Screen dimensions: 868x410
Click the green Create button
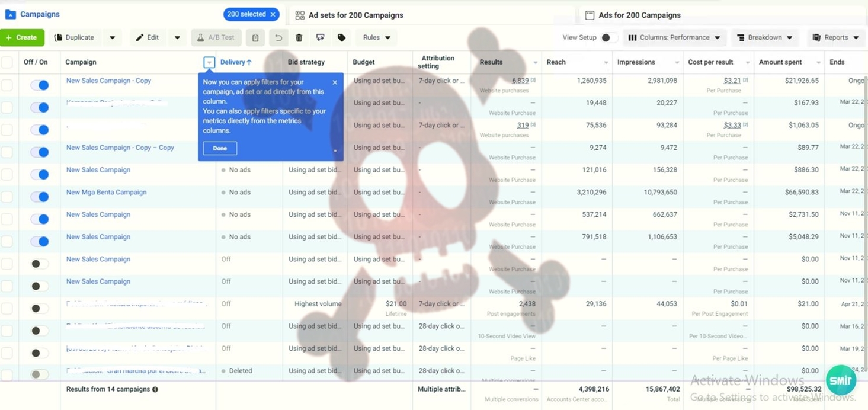22,37
